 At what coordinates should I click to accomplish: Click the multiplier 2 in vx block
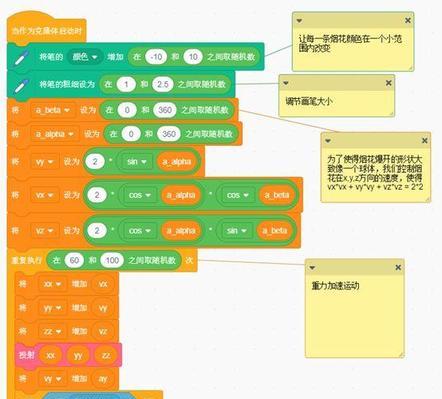pos(97,195)
